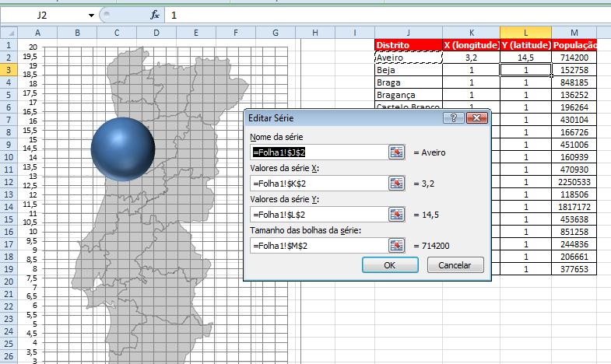Click the cell with value 14,5
The image size is (611, 364).
click(x=525, y=58)
